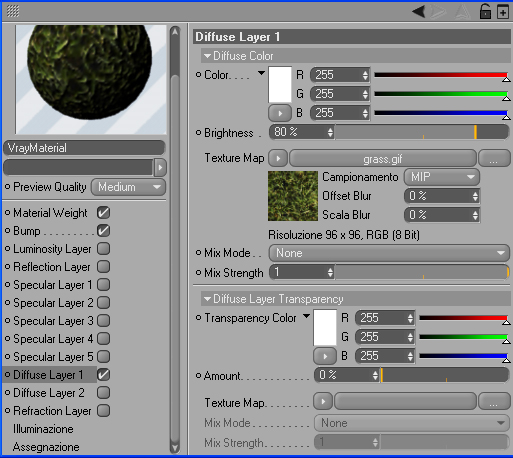Open color mode triangle next to Color
This screenshot has height=458, width=513.
point(261,73)
